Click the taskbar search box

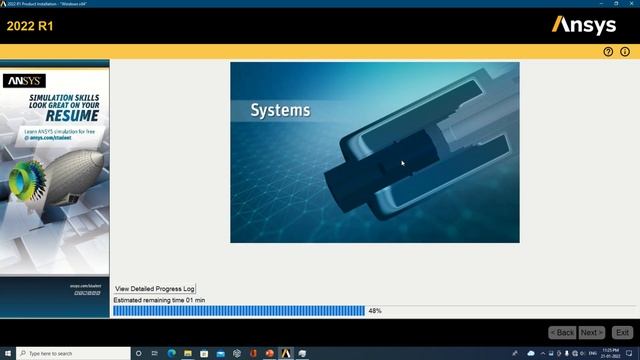click(73, 353)
